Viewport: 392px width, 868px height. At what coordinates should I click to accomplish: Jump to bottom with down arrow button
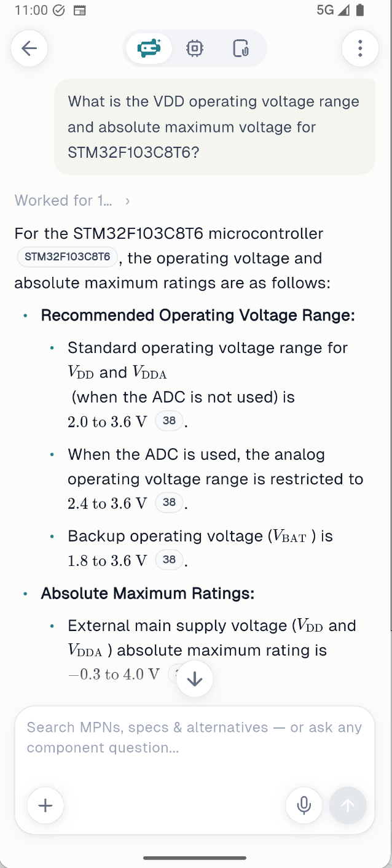[x=195, y=678]
